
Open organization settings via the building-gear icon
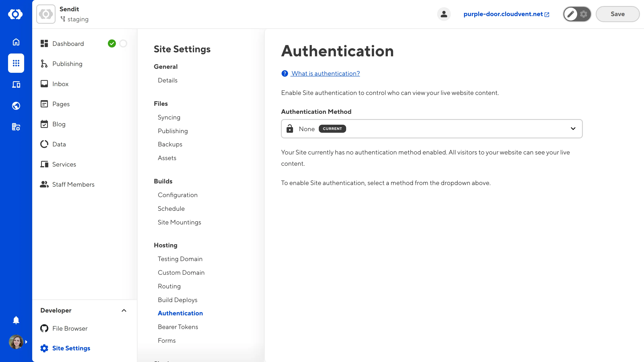16,127
